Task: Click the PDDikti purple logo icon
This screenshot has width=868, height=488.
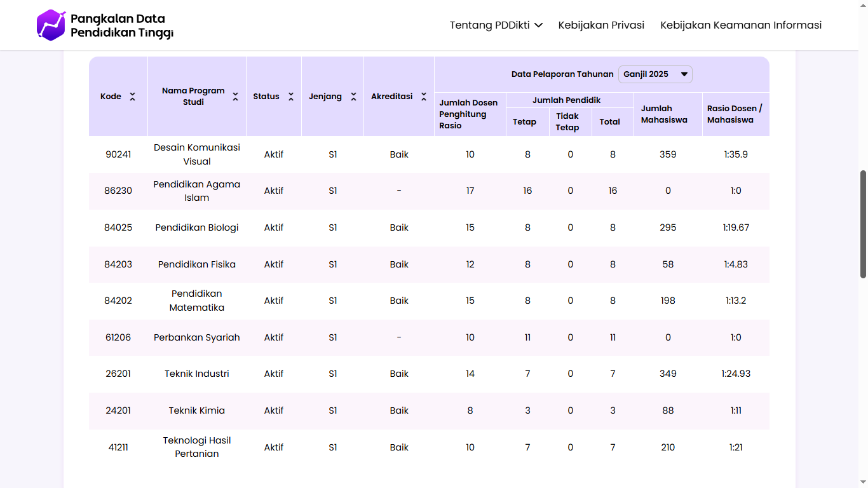Action: (x=51, y=25)
